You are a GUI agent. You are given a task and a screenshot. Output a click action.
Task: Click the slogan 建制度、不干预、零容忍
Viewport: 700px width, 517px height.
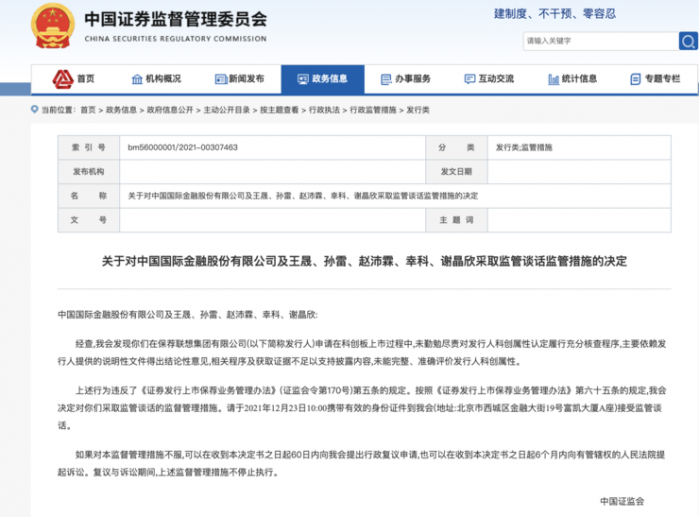tap(555, 14)
